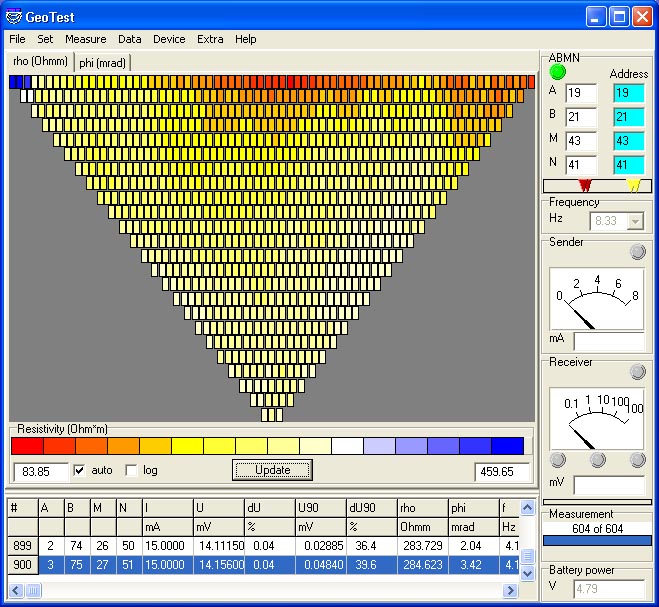Click the table scroll left arrow

(x=16, y=591)
